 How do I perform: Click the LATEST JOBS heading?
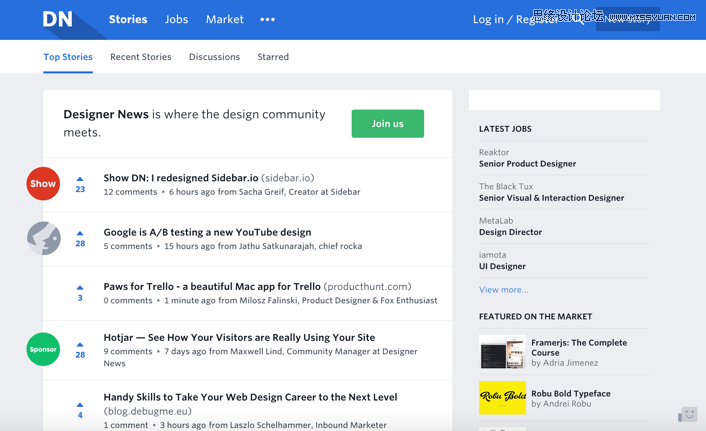505,129
